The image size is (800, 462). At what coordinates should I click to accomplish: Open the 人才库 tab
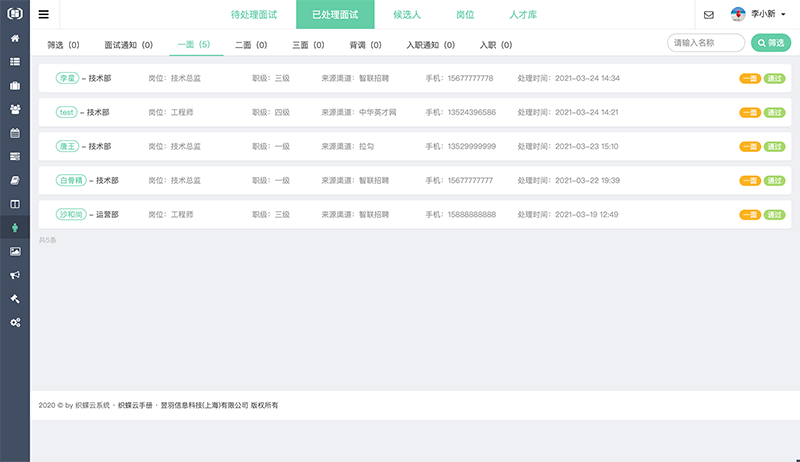(523, 15)
